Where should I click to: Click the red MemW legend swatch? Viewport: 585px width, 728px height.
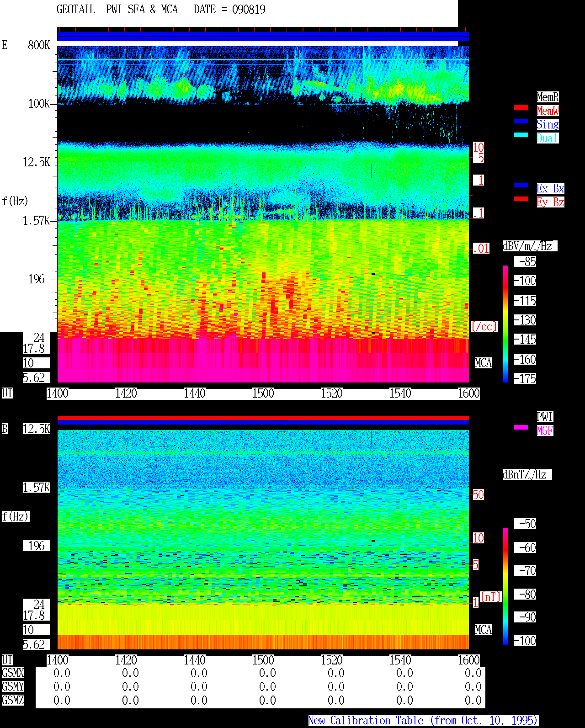click(521, 107)
